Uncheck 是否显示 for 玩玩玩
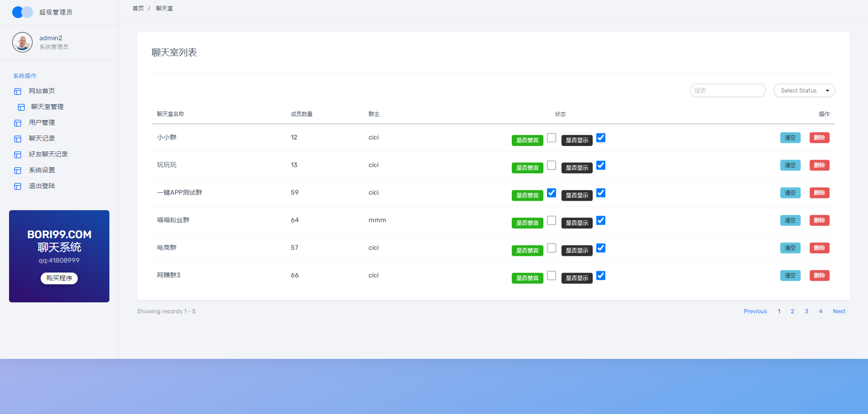868x414 pixels. point(601,165)
